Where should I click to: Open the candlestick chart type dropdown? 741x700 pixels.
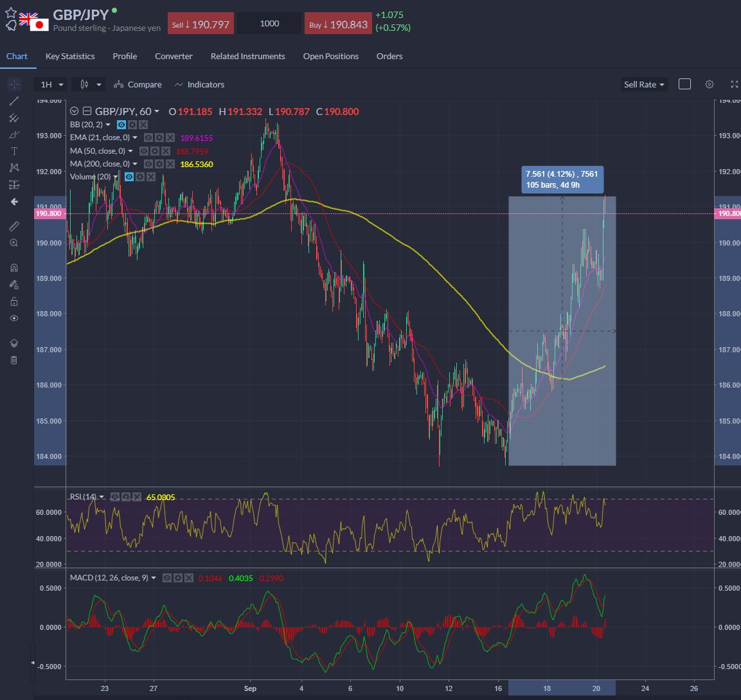coord(90,84)
